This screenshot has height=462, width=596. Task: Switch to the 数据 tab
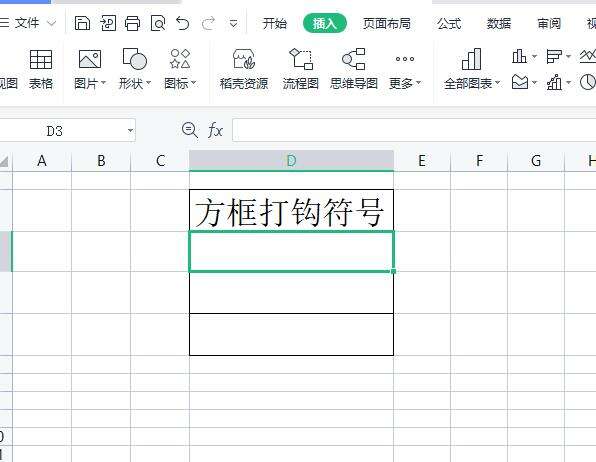click(x=499, y=24)
